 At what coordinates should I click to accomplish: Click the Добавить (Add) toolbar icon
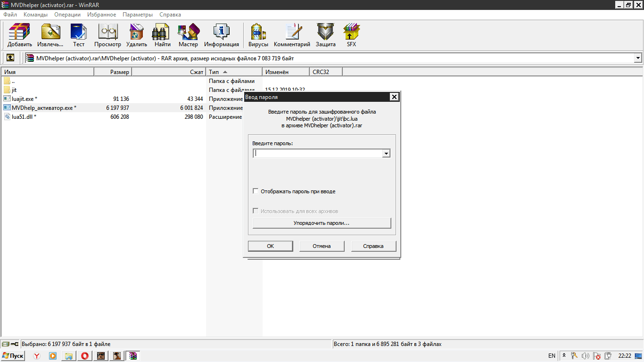[19, 35]
